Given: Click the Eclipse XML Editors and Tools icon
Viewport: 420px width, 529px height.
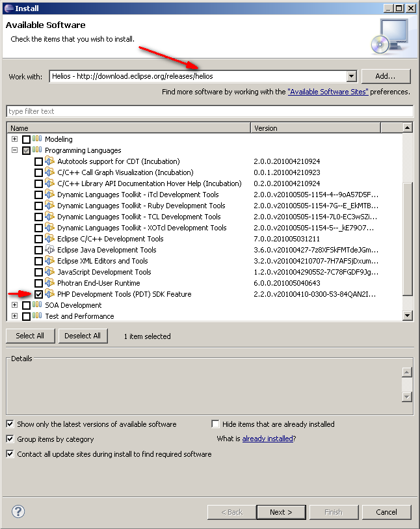Looking at the screenshot, I should (x=49, y=261).
